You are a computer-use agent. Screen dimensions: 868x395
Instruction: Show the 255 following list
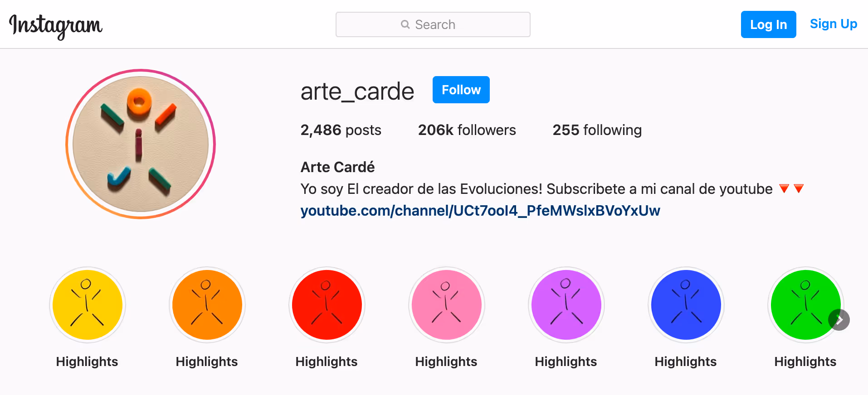pos(597,130)
